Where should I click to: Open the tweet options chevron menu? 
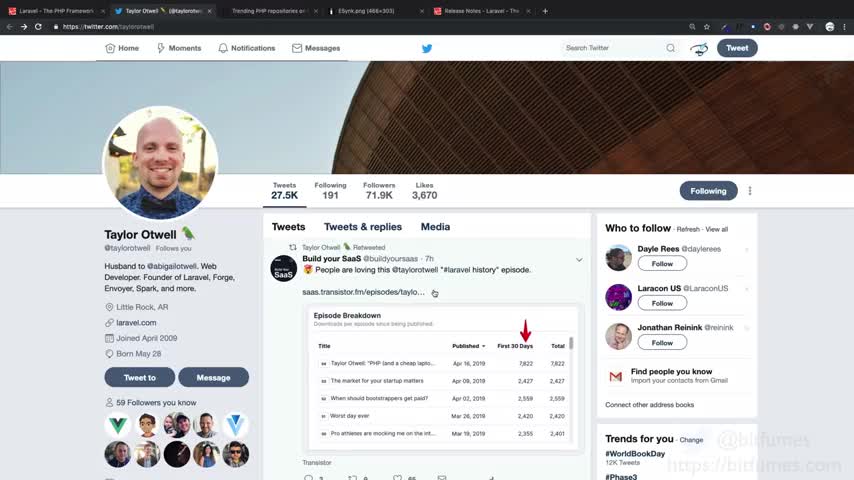point(579,260)
